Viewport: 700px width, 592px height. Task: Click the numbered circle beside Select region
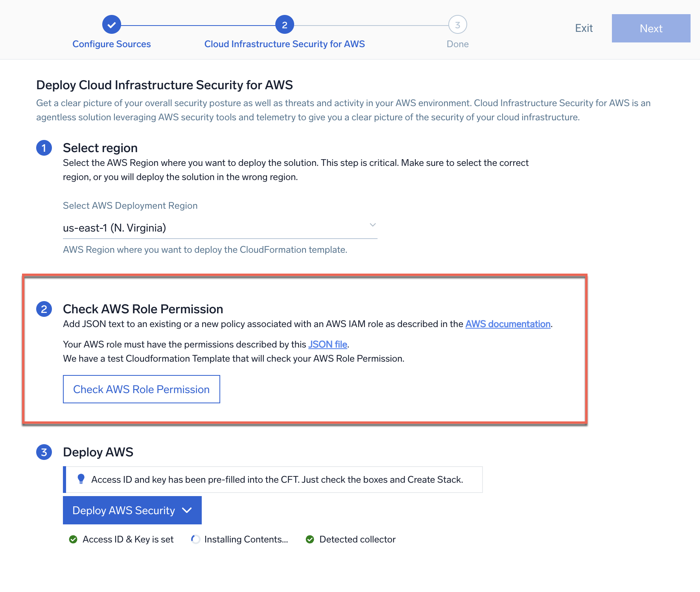coord(44,148)
